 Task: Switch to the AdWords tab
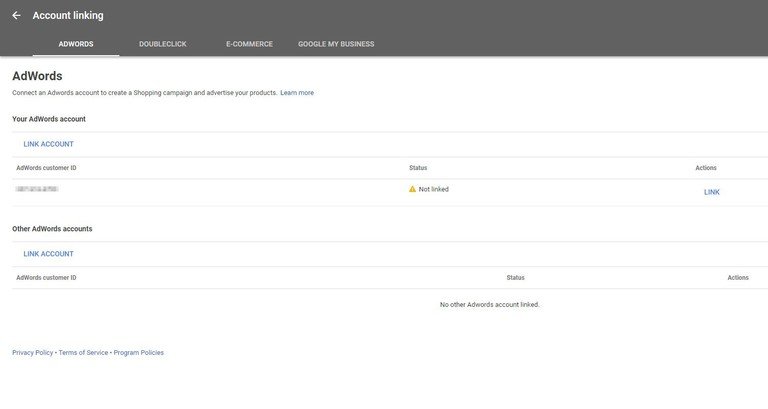[x=76, y=44]
